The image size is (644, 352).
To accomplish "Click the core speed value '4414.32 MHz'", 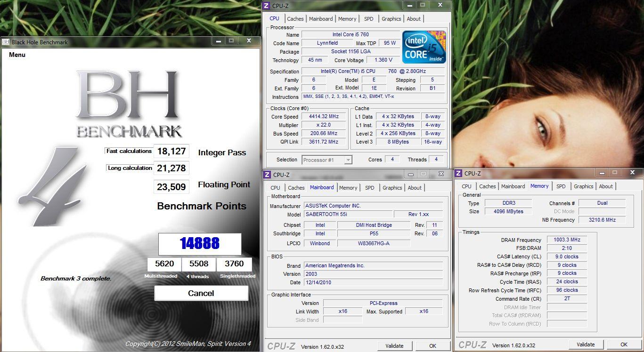I will click(x=324, y=117).
